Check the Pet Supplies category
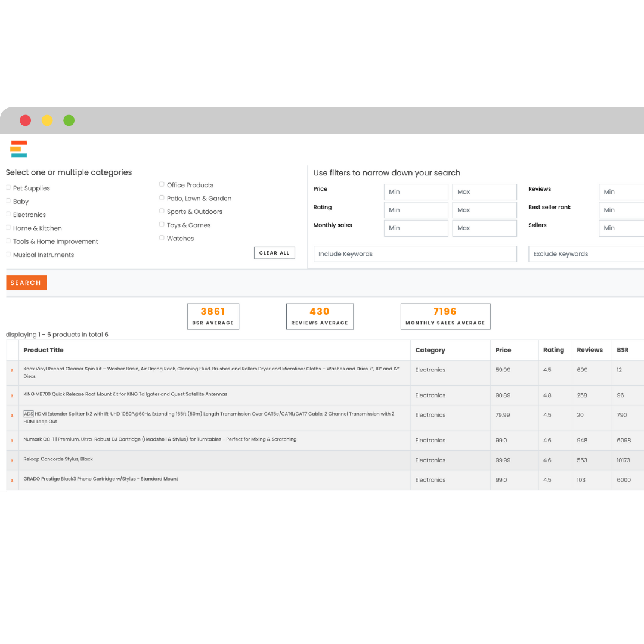 [8, 188]
